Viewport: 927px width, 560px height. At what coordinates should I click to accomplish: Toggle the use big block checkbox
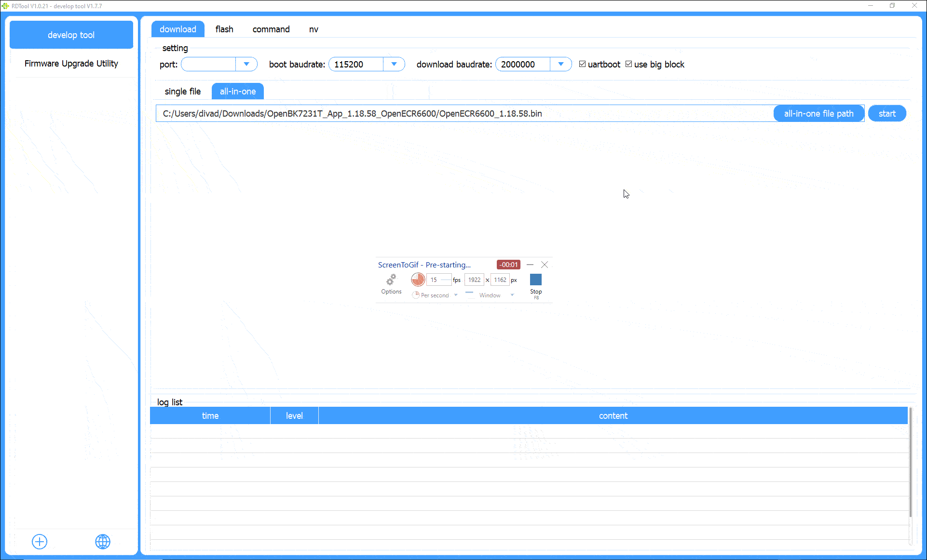(x=628, y=64)
